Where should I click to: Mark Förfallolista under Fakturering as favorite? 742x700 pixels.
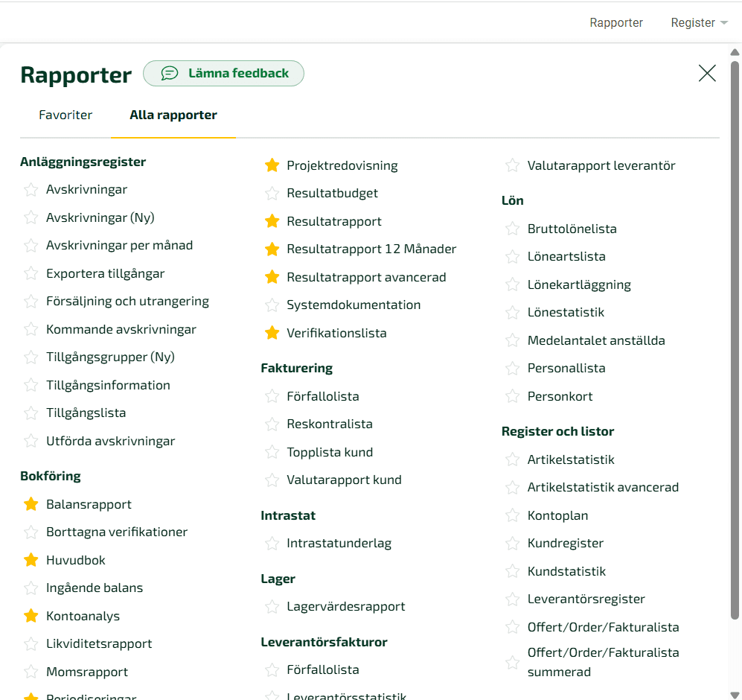(272, 396)
